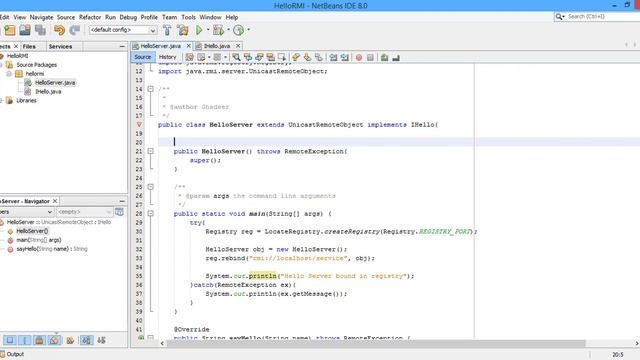Image resolution: width=640 pixels, height=360 pixels.
Task: Open Profile Project dropdown arrow
Action: tap(249, 30)
